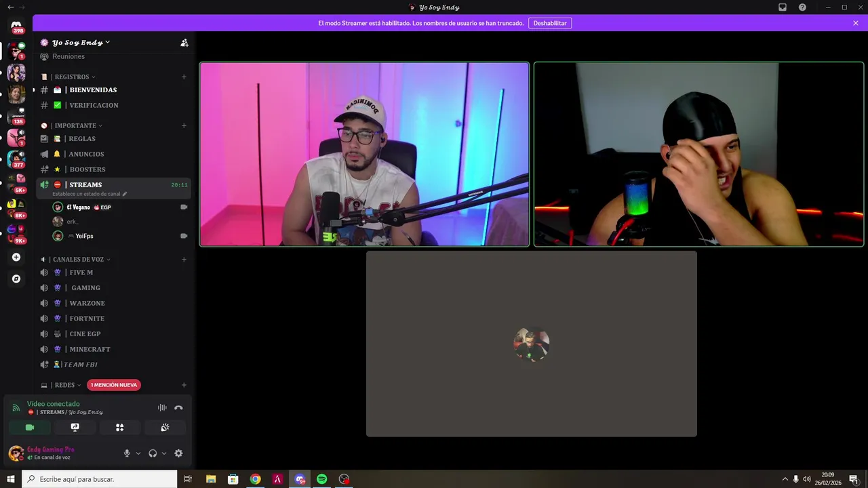Image resolution: width=868 pixels, height=488 pixels.
Task: Create channel in IMPORTANTE with plus icon
Action: coord(184,125)
